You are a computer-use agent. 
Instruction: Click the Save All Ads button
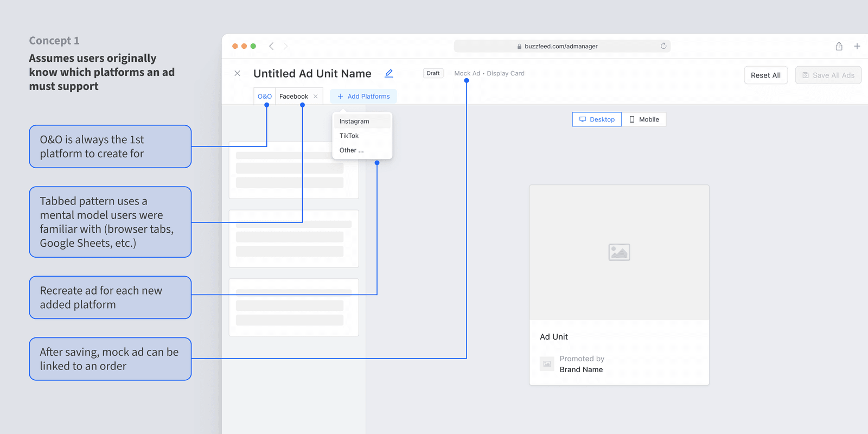[828, 75]
